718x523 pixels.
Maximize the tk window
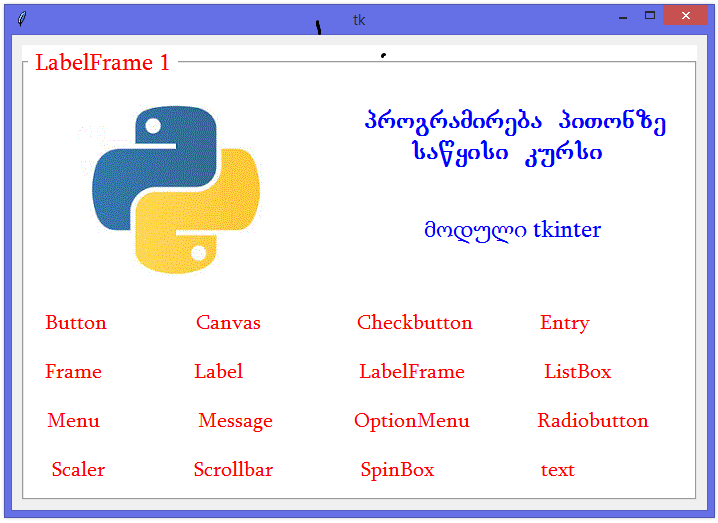650,16
